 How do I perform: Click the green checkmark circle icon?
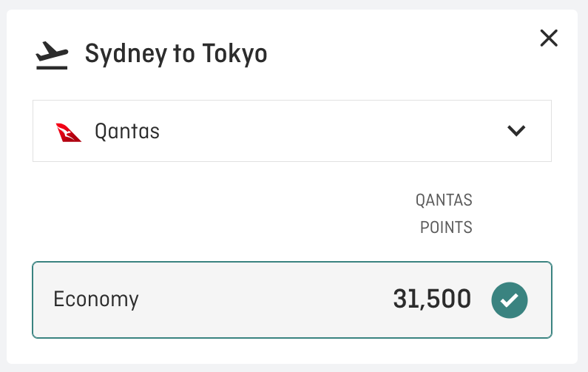(x=510, y=300)
